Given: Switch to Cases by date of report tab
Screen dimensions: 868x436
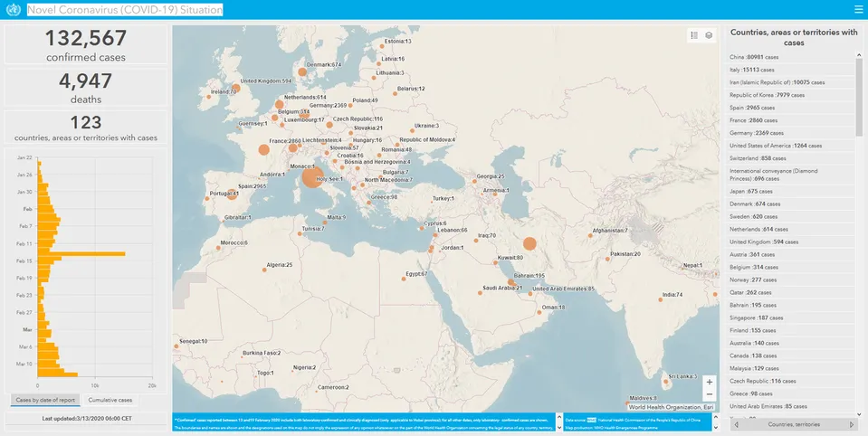Looking at the screenshot, I should [x=45, y=400].
